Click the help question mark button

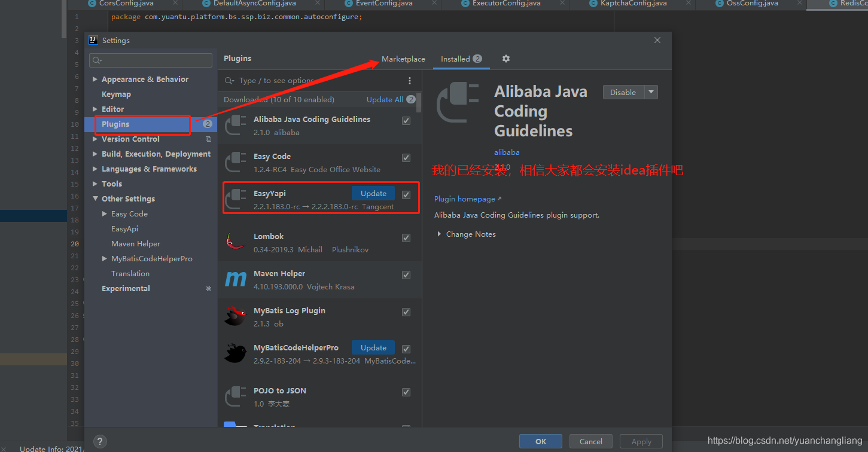pyautogui.click(x=100, y=442)
